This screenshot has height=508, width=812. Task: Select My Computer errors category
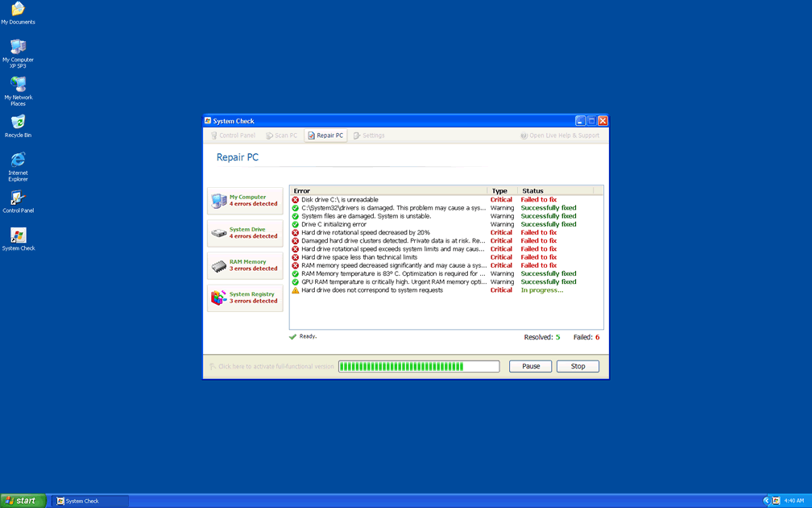point(245,201)
